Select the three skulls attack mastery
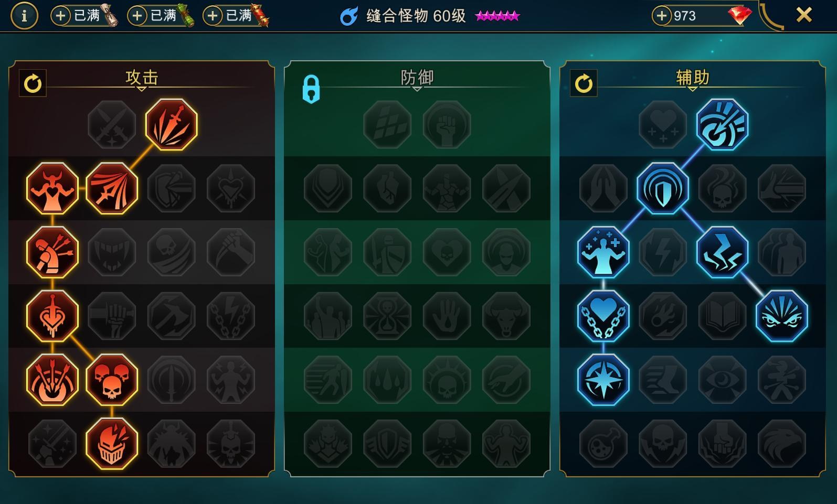 coord(112,380)
